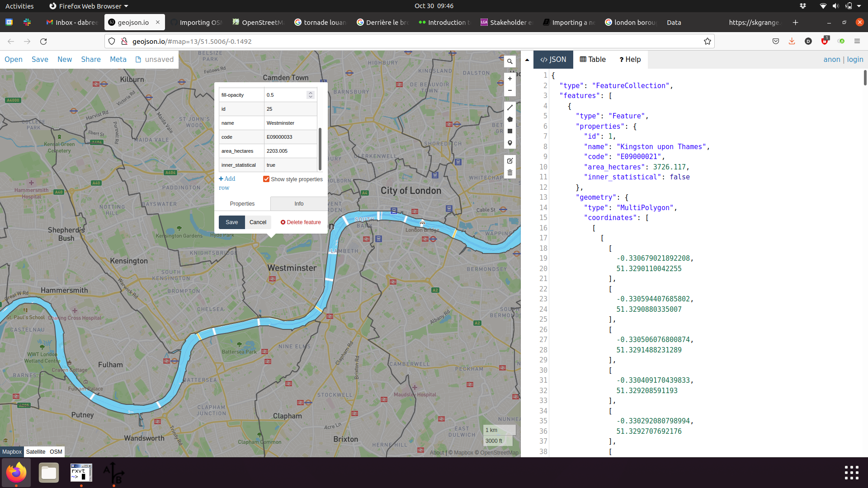The width and height of the screenshot is (868, 488).
Task: Go back to previous page
Action: coord(11,41)
